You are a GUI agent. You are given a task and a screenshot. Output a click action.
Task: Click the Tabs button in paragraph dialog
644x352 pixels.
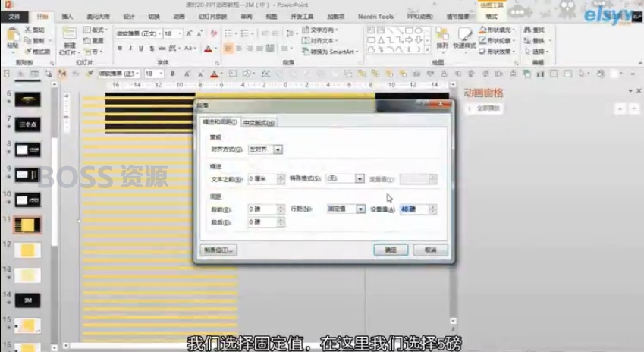click(218, 250)
